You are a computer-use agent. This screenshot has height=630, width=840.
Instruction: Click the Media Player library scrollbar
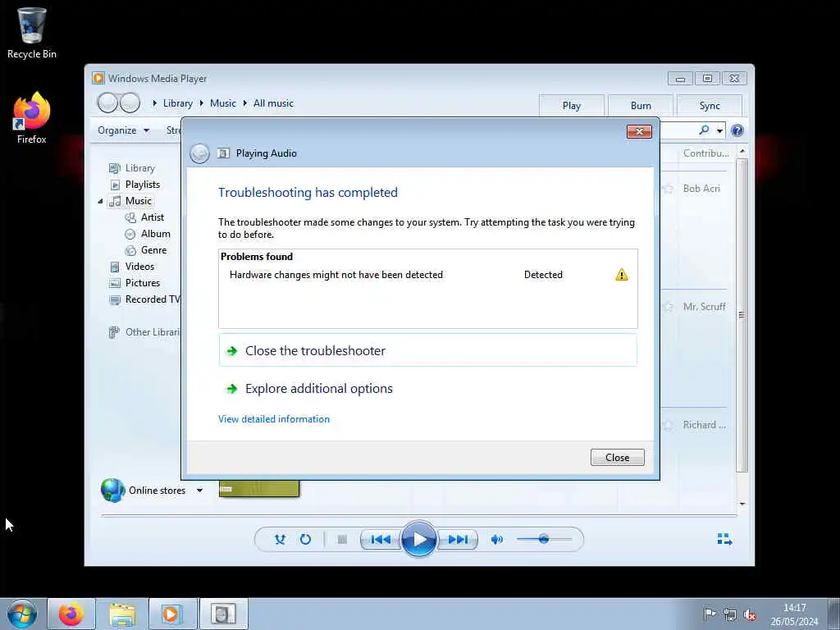coord(742,315)
